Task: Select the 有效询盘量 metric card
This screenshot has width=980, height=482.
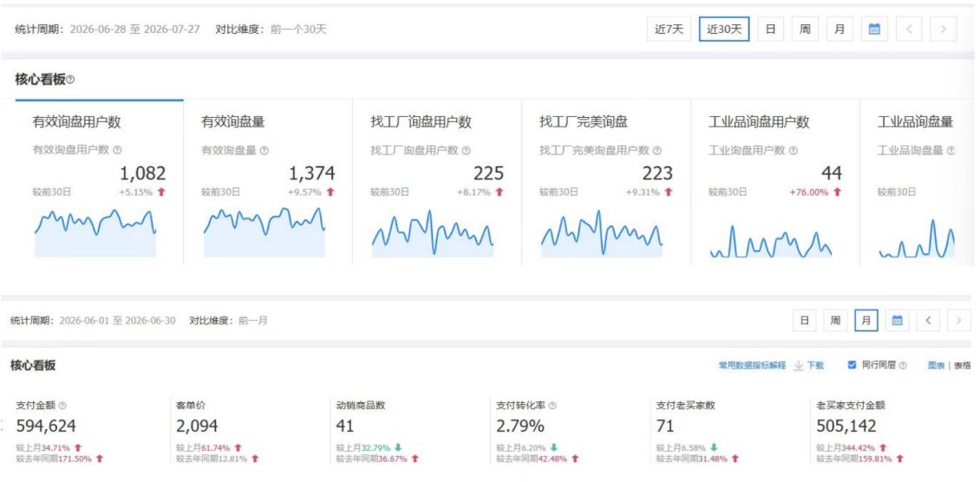Action: point(268,182)
